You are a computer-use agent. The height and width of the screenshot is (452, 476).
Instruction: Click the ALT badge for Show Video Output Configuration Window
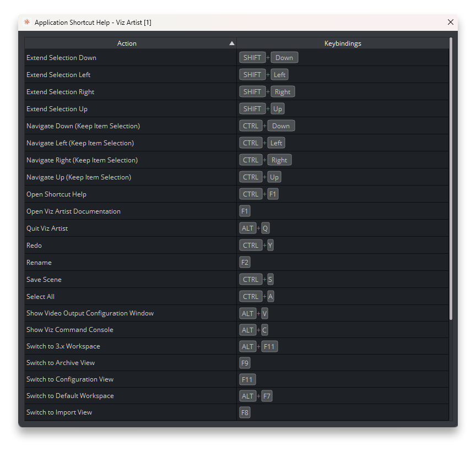[x=248, y=313]
